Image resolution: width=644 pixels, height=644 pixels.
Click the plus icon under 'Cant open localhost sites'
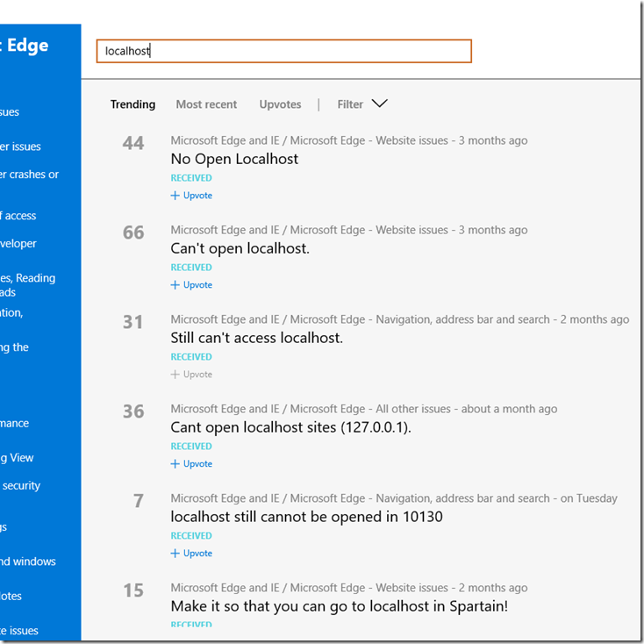pos(175,464)
